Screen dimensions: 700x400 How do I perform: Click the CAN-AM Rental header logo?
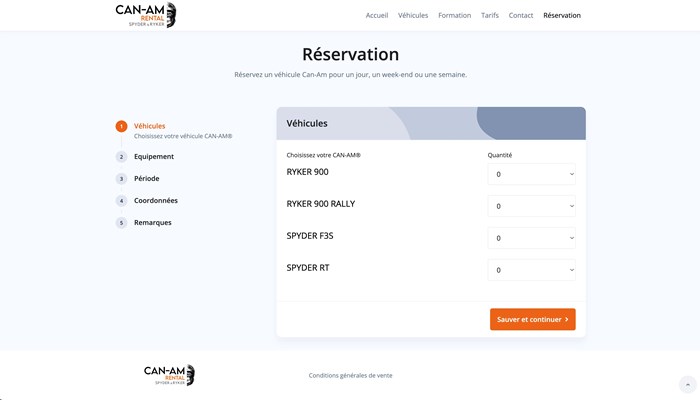click(x=146, y=15)
